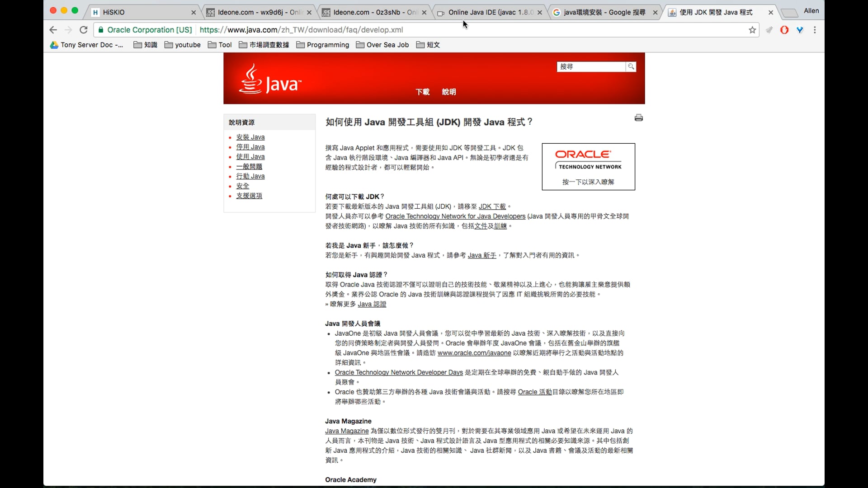Open the Tony Server Doc bookmarks folder
868x488 pixels.
tap(86, 45)
